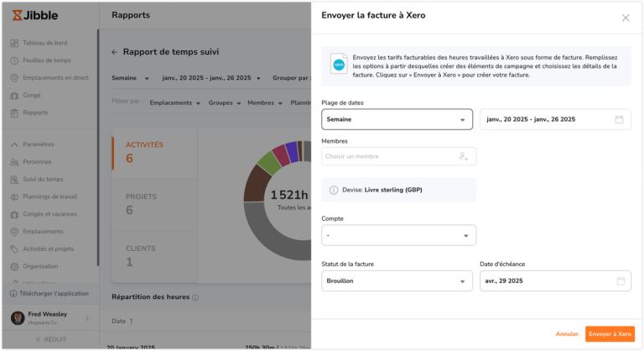Viewport: 644px width, 351px height.
Task: Open calendar icon in Date d'échéance field
Action: coord(621,281)
